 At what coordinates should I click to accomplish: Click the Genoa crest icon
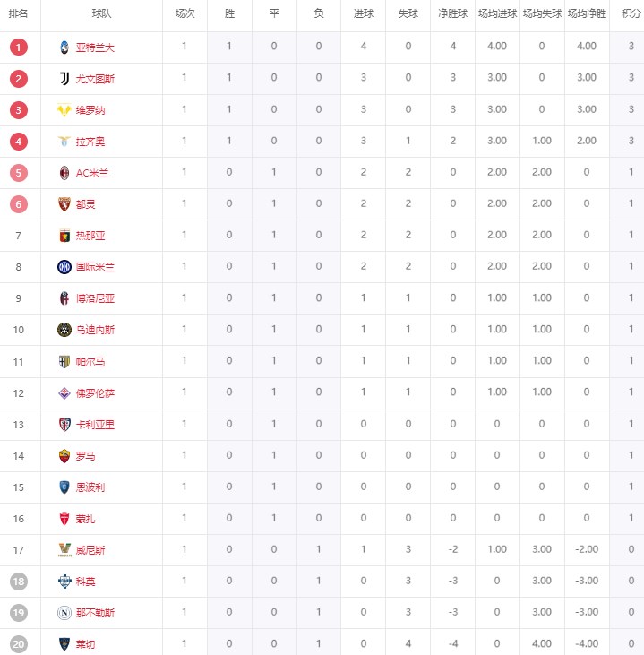coord(64,236)
